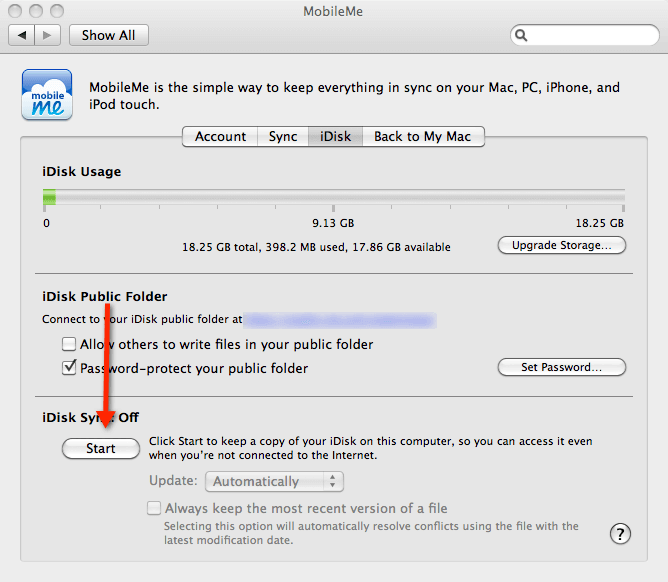Click the 'Click Start to keep a copy' description
Image resolution: width=668 pixels, height=582 pixels.
[x=371, y=448]
